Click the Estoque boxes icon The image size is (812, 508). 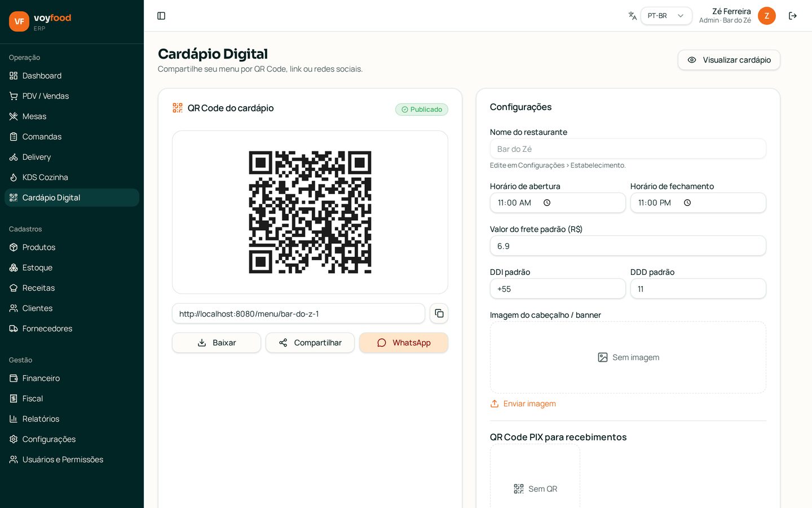coord(14,268)
